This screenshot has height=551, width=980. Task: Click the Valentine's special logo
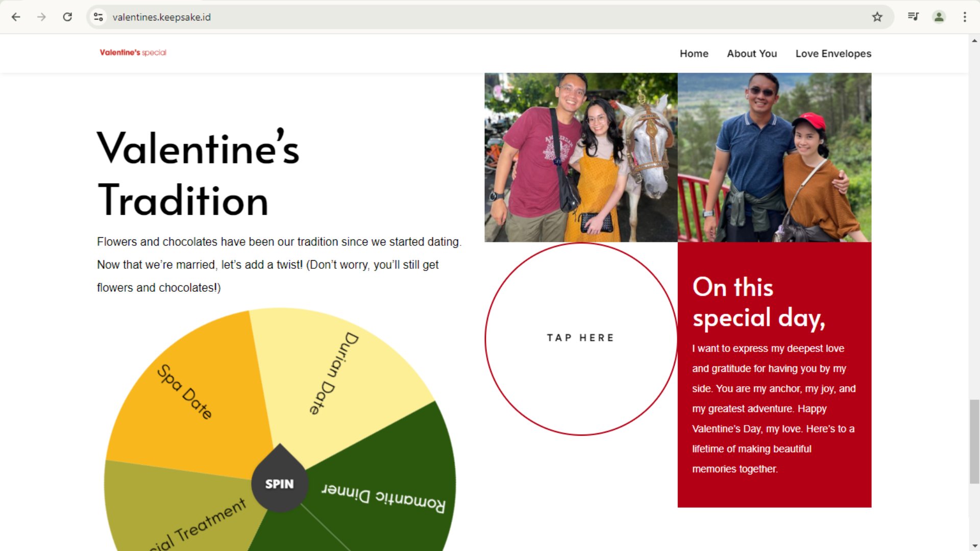[133, 53]
